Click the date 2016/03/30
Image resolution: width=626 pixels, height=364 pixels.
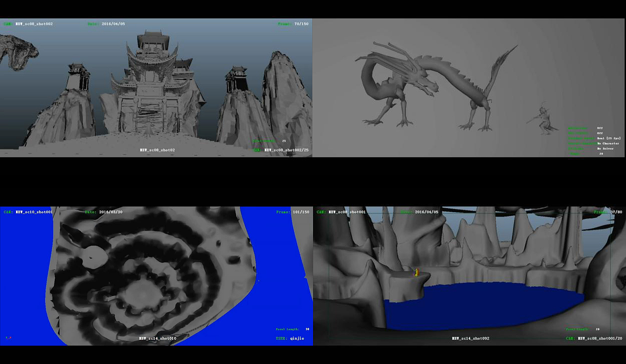click(x=111, y=212)
